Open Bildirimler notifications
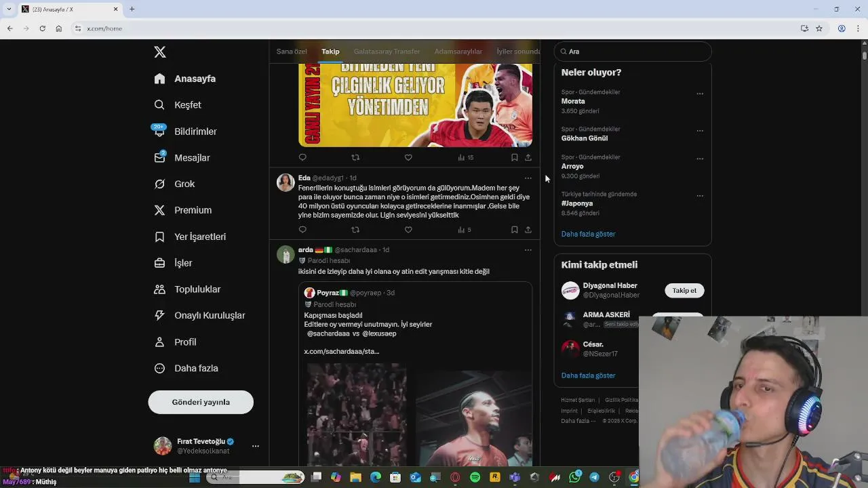The width and height of the screenshot is (868, 488). [185, 131]
